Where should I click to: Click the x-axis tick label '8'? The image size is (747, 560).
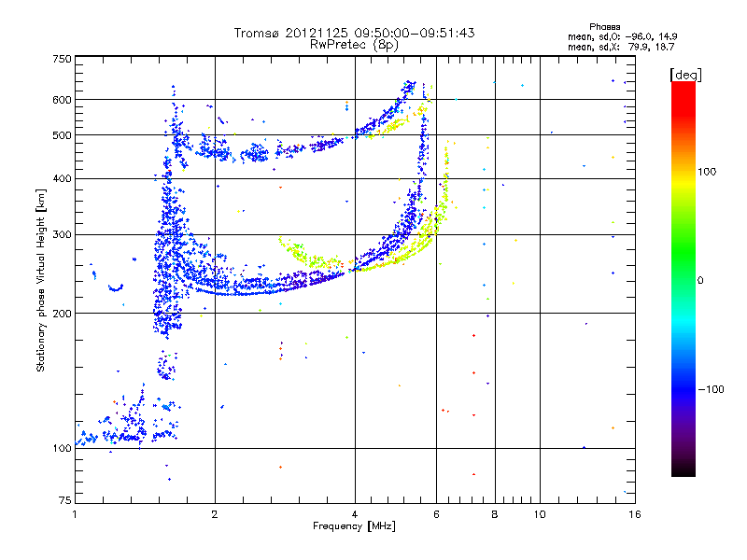pyautogui.click(x=495, y=514)
